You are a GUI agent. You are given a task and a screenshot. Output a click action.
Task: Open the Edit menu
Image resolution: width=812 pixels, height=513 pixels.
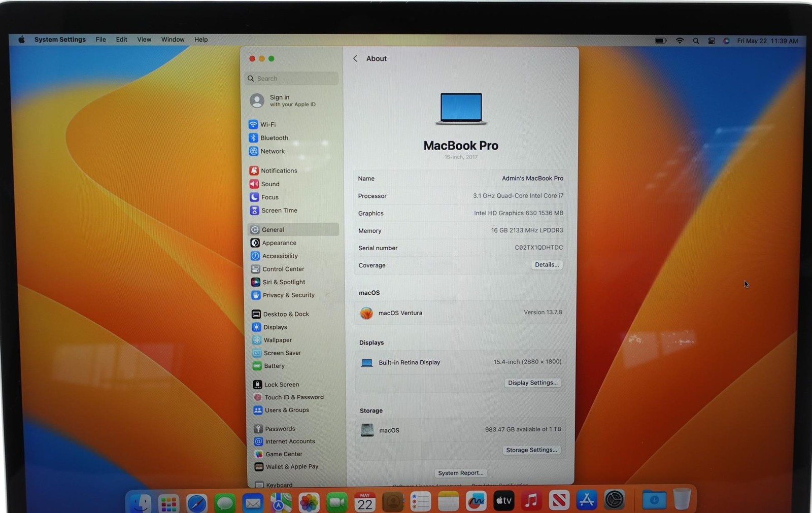(121, 40)
